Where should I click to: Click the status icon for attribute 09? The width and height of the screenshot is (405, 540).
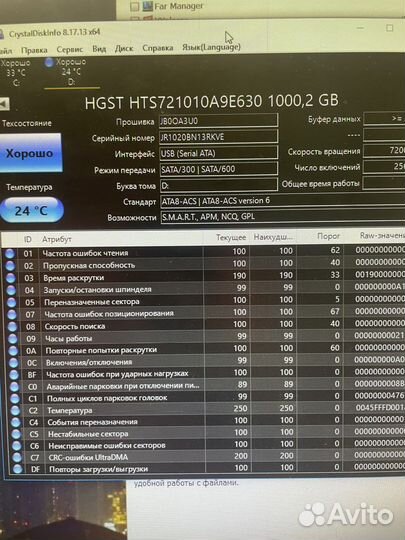pos(12,339)
